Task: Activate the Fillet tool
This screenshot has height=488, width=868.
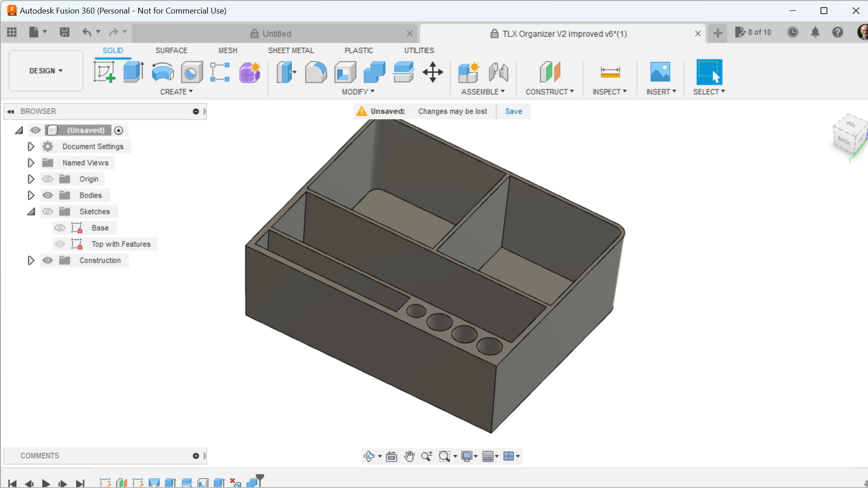Action: click(x=316, y=72)
